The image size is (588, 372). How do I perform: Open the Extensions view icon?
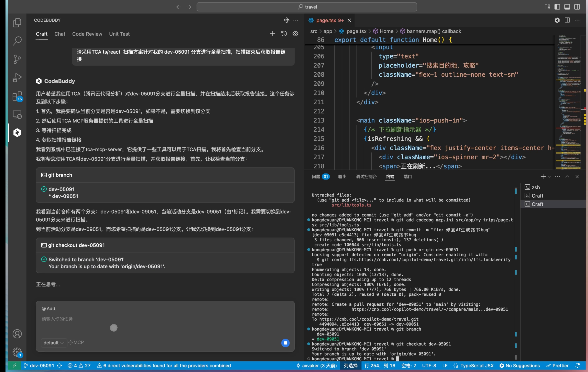coord(17,96)
